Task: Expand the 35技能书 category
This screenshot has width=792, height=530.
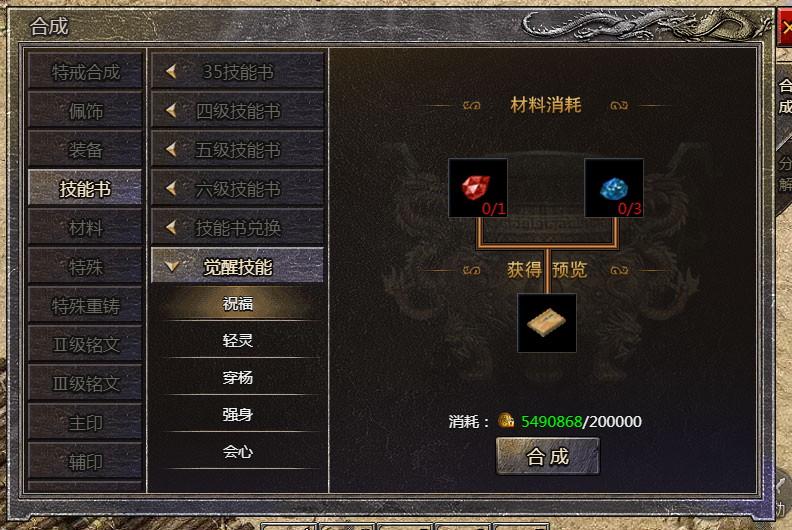Action: pyautogui.click(x=237, y=71)
